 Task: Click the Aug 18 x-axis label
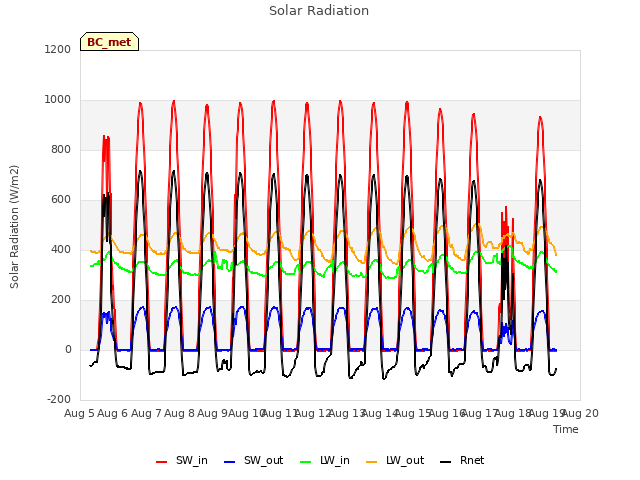click(513, 413)
